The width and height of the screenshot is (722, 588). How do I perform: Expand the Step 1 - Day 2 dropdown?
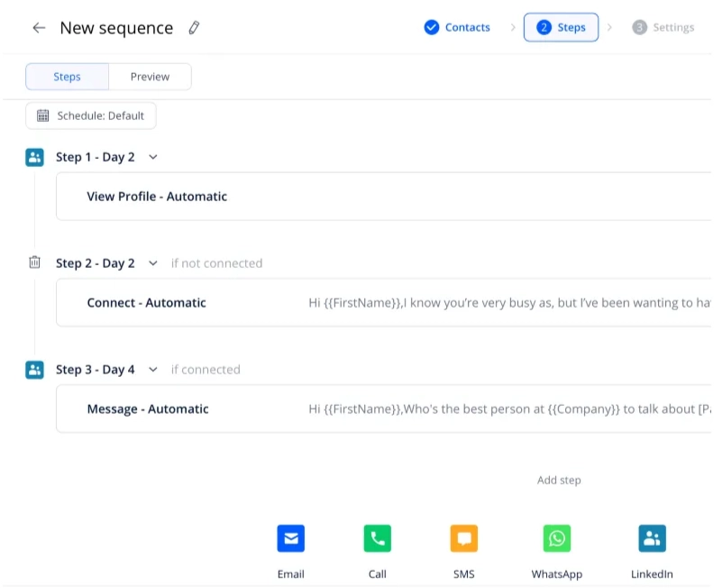152,157
